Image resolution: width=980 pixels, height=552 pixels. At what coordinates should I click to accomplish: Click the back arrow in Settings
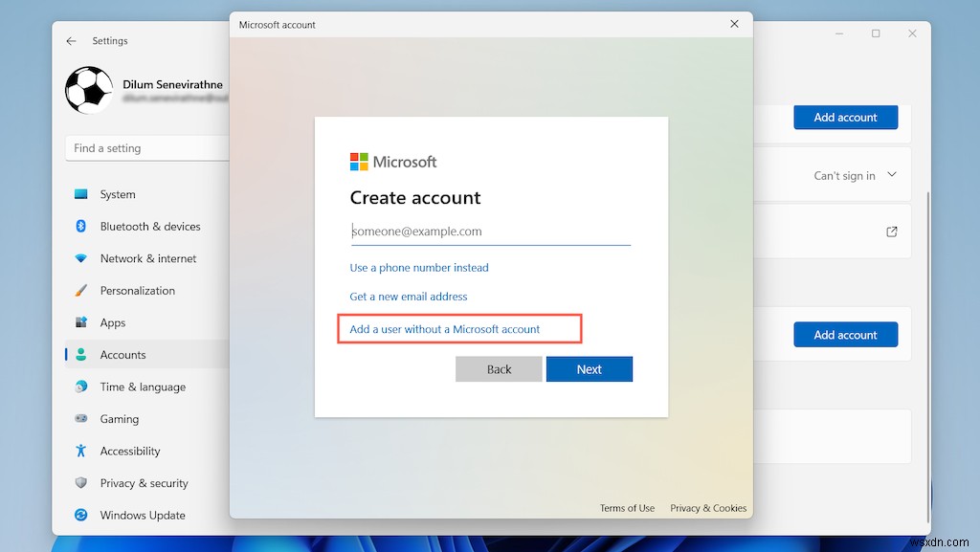coord(73,40)
